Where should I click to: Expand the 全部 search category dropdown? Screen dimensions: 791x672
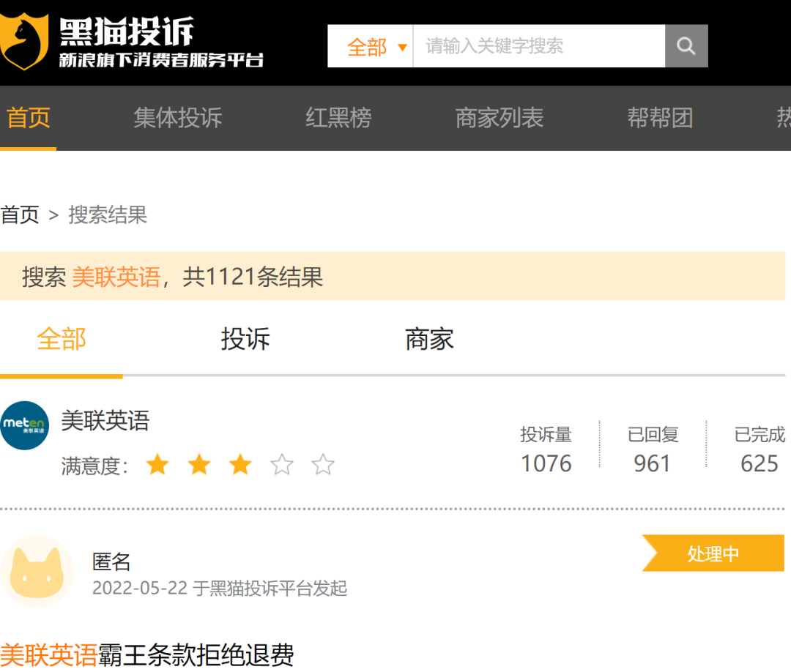point(376,47)
